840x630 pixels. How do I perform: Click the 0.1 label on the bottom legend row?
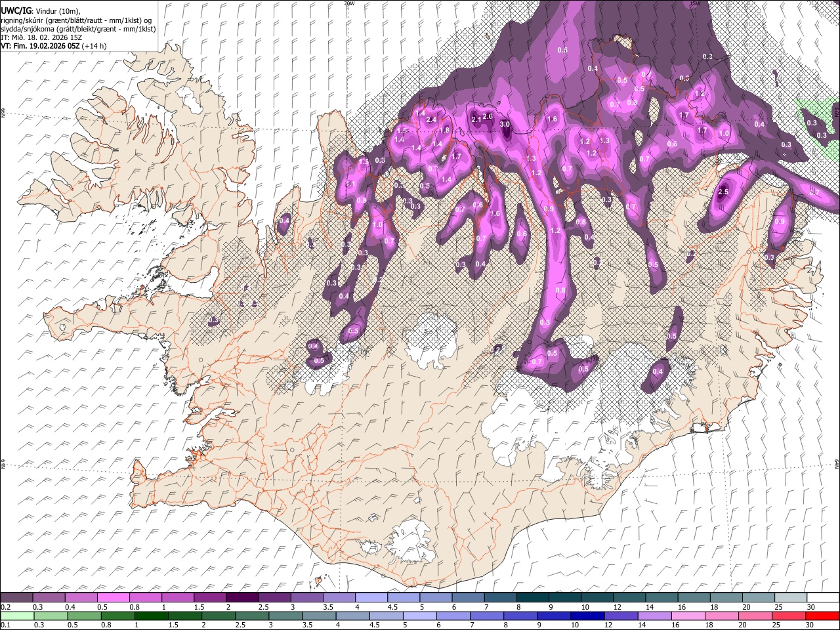click(6, 625)
